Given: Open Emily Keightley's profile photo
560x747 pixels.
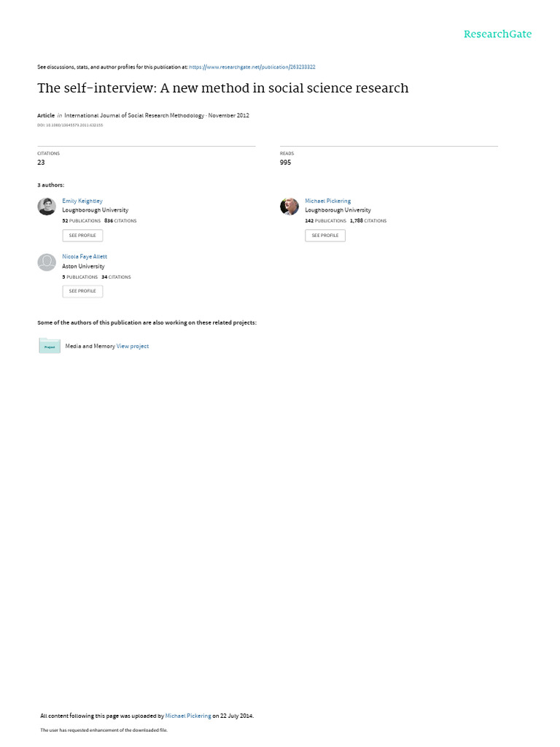Looking at the screenshot, I should tap(47, 206).
